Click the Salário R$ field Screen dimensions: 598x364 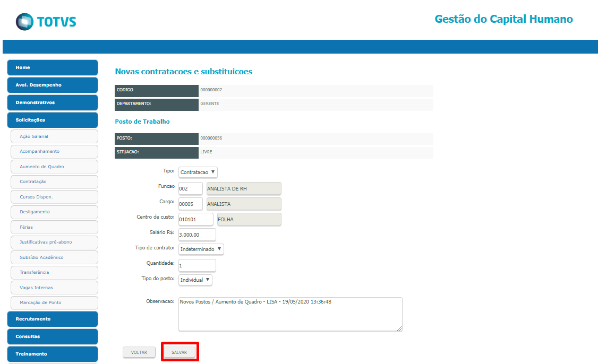(197, 235)
